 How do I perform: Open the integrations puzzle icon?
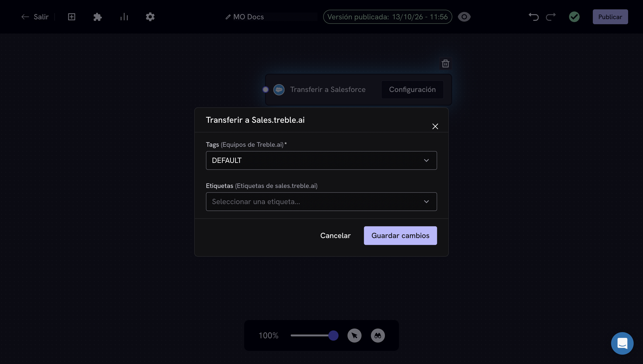point(98,17)
